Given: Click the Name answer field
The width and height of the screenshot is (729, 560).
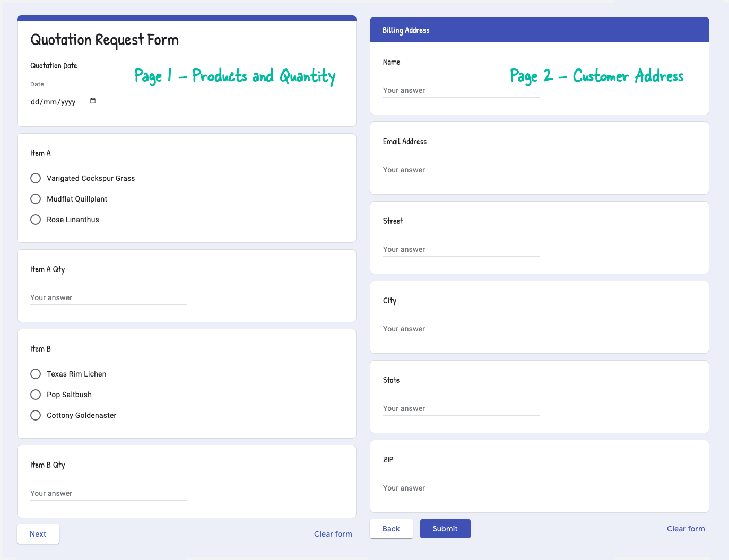Looking at the screenshot, I should pos(461,91).
